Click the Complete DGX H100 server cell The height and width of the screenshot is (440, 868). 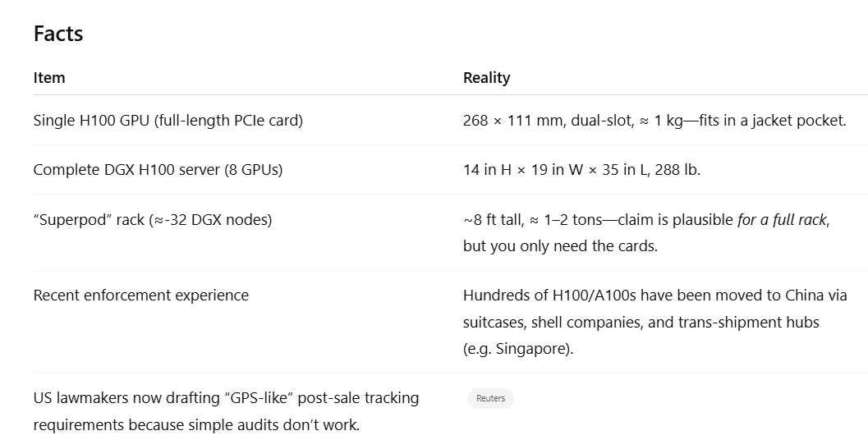pyautogui.click(x=158, y=170)
